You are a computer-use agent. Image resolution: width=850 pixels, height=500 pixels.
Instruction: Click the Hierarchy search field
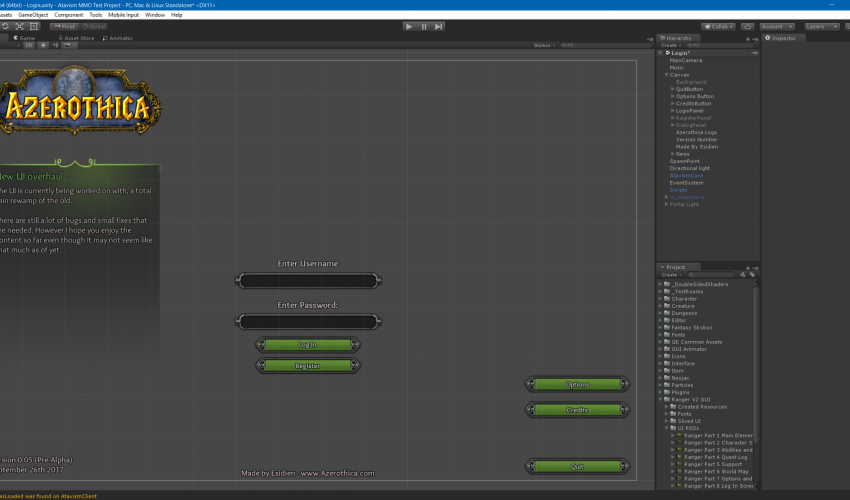click(x=721, y=46)
